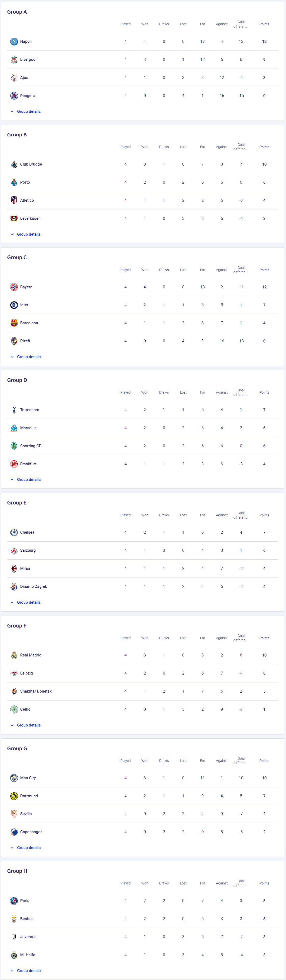The image size is (286, 980).
Task: Open Shakhtar Donetsk team page
Action: click(x=36, y=691)
